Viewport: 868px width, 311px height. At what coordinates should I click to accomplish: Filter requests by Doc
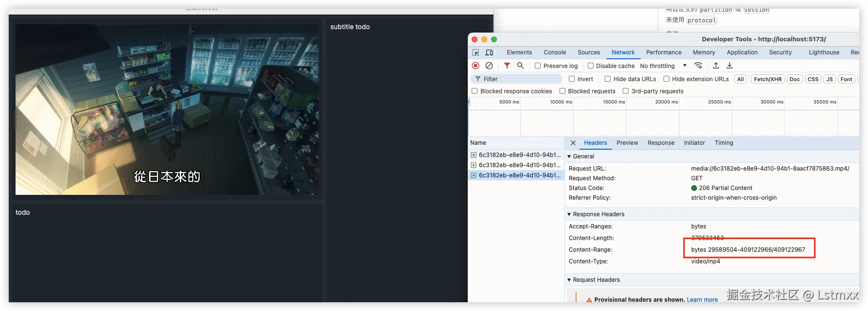tap(795, 79)
